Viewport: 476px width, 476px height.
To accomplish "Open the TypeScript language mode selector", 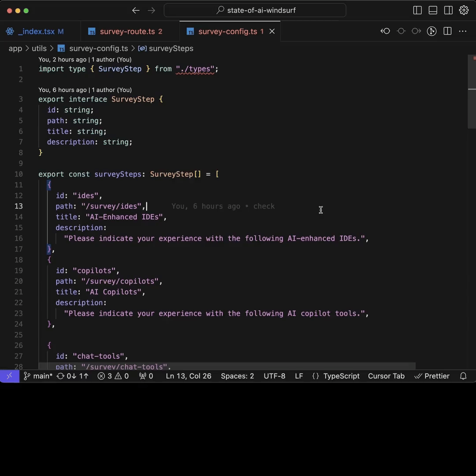I will (341, 376).
